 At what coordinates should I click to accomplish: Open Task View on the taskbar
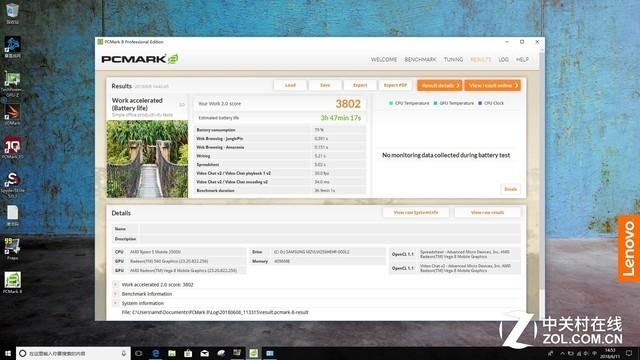tap(139, 353)
